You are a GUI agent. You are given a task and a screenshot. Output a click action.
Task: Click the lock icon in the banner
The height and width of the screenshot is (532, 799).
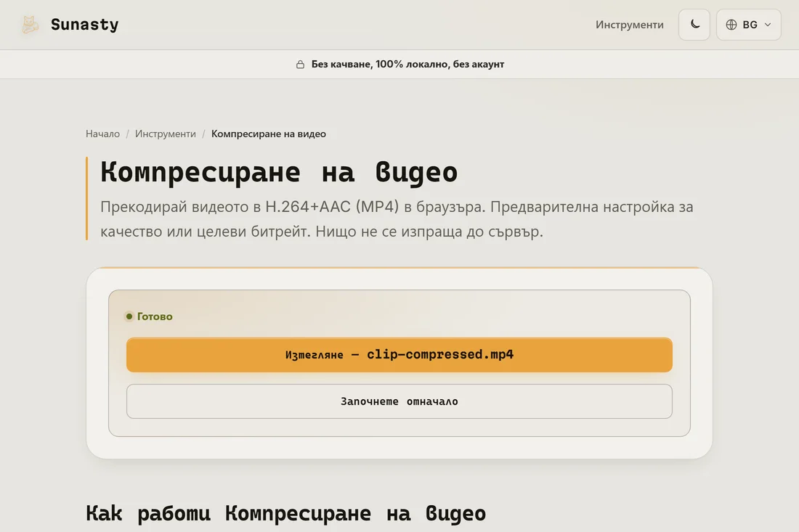point(300,64)
